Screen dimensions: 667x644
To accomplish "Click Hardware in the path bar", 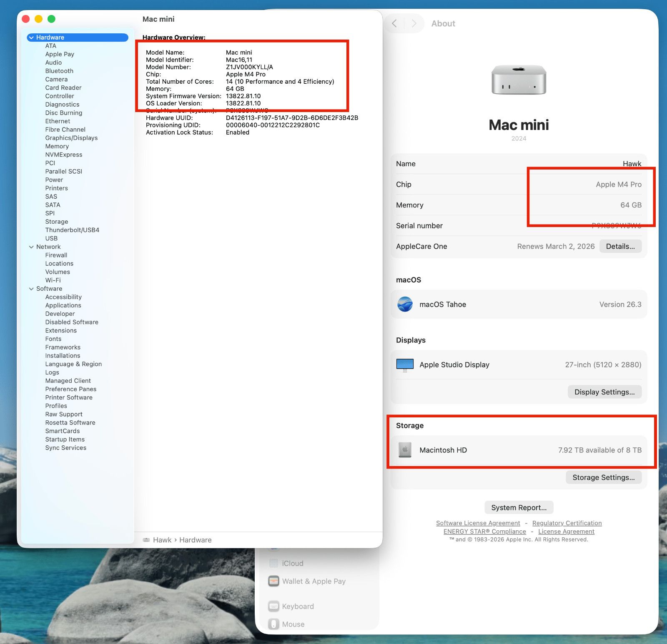I will tap(196, 540).
